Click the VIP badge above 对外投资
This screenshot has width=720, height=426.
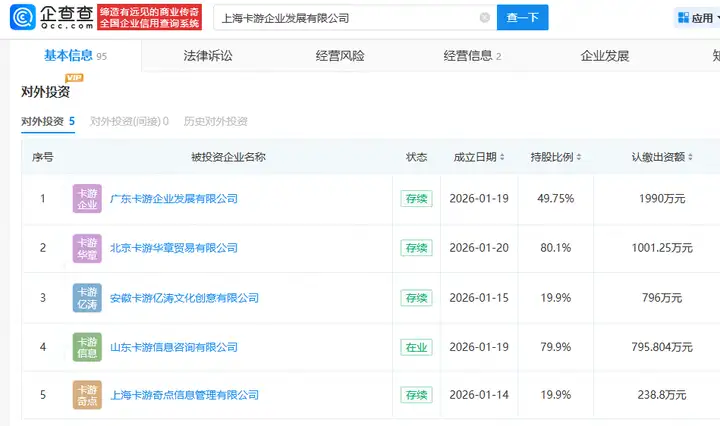(x=74, y=78)
